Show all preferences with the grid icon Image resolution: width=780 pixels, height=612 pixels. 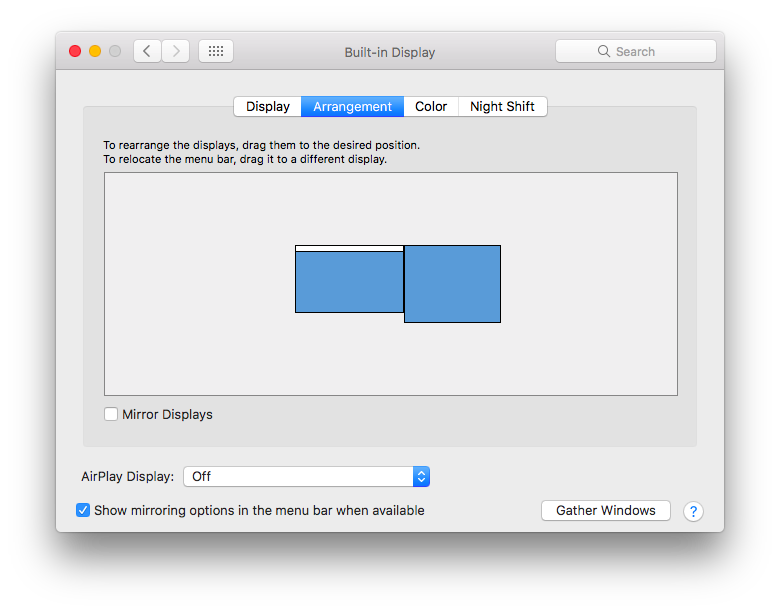[x=216, y=51]
